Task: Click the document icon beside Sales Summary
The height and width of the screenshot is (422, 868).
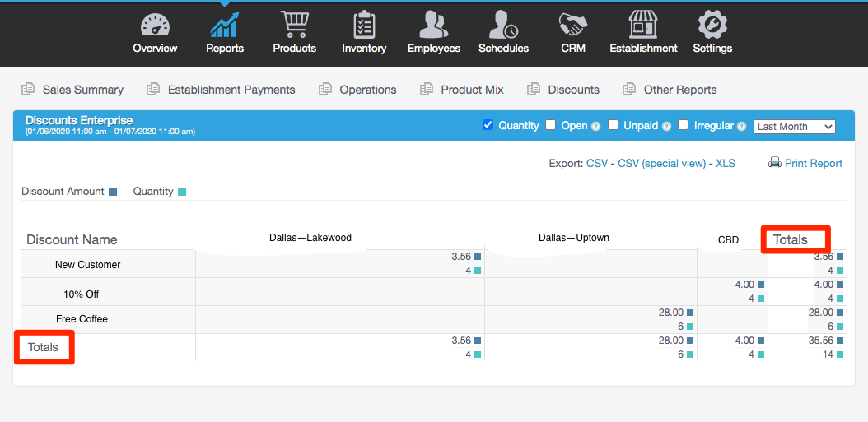Action: (28, 89)
